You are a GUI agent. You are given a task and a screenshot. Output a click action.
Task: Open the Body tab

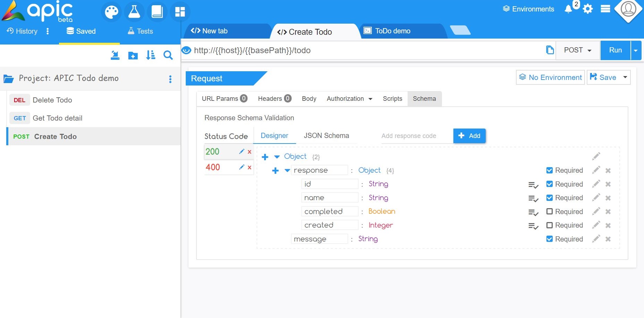309,99
